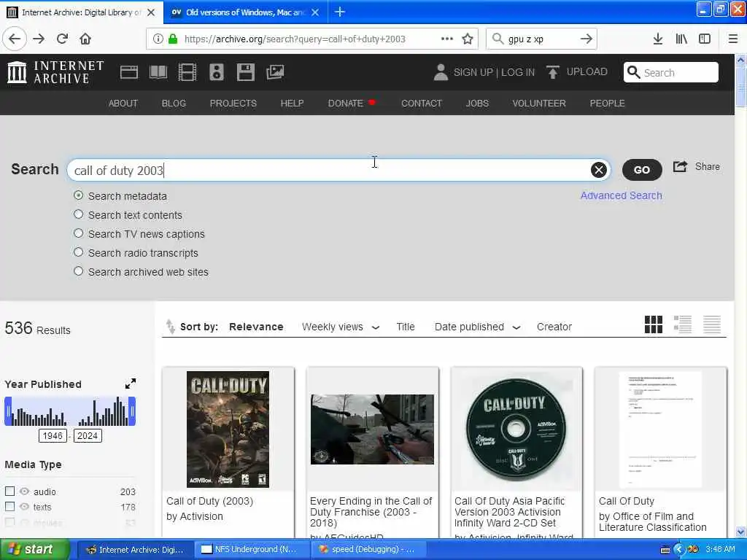Open page actions three-dots menu
Image resolution: width=747 pixels, height=560 pixels.
(447, 39)
